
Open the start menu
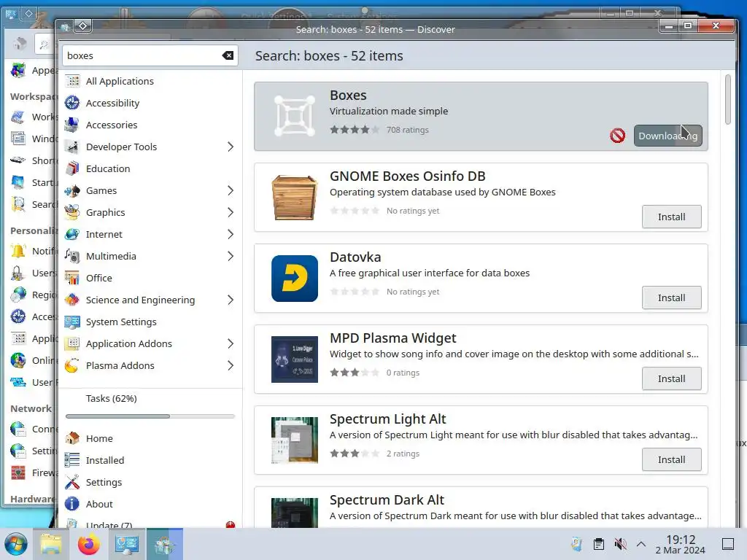point(16,544)
